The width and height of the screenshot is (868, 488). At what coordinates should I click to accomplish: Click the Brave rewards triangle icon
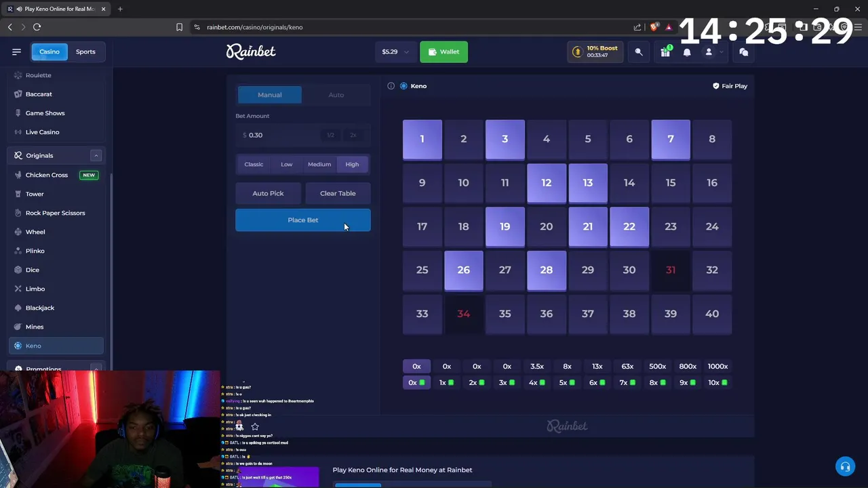click(669, 27)
